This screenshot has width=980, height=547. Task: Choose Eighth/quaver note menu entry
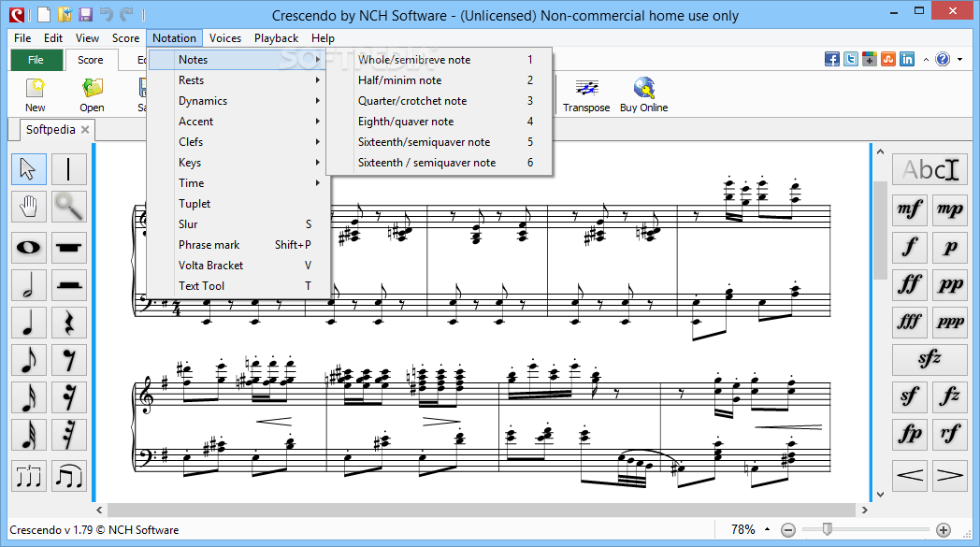click(440, 122)
